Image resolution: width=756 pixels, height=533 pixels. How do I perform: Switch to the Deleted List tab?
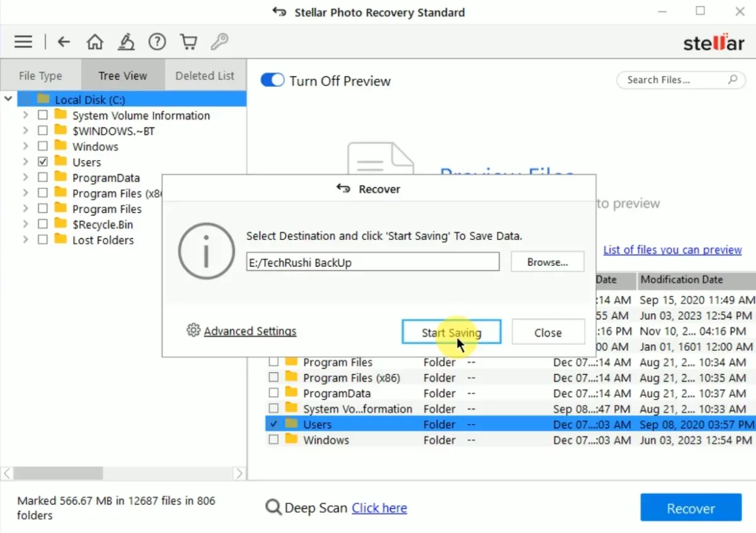[x=205, y=76]
